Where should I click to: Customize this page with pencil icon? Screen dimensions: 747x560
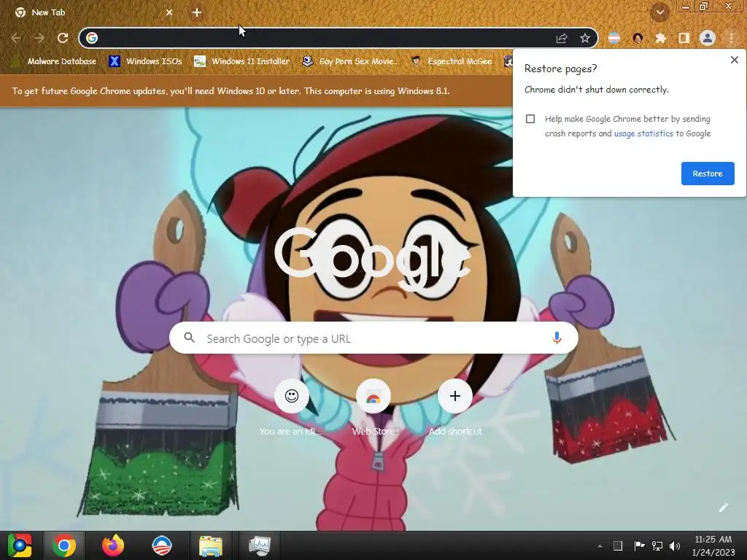point(723,507)
